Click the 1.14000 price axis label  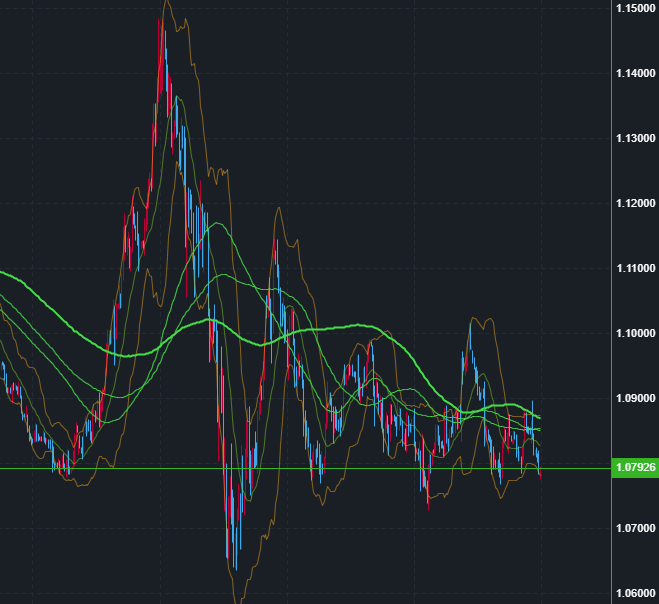pos(635,74)
